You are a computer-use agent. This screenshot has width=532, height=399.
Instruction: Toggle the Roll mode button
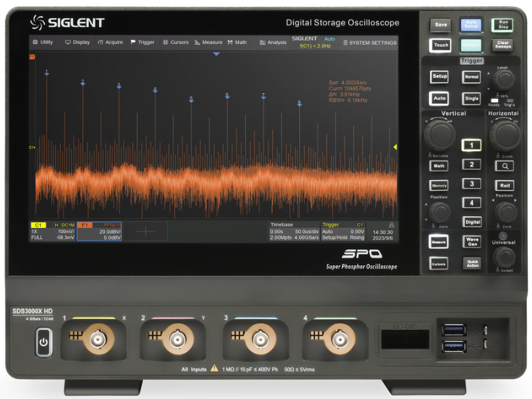(x=504, y=186)
